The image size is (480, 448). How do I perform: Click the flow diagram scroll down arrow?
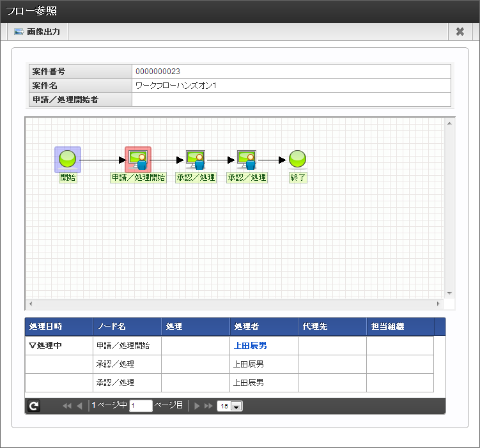449,293
